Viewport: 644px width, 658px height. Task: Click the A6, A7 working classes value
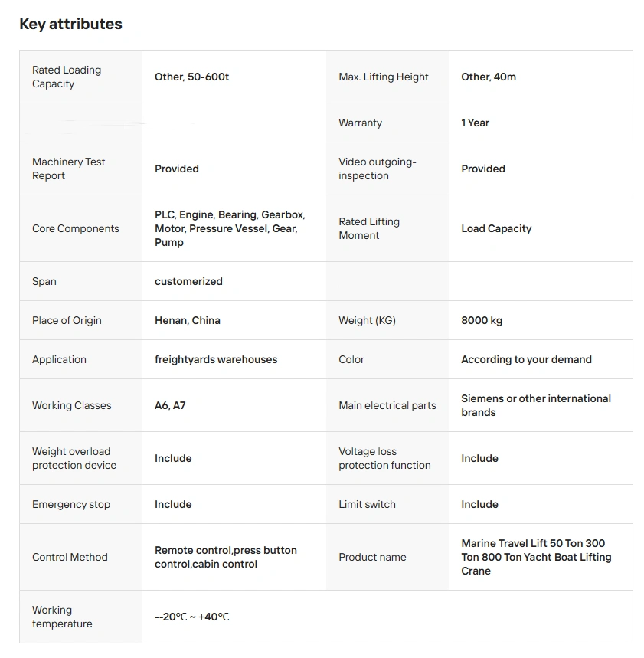pos(170,405)
